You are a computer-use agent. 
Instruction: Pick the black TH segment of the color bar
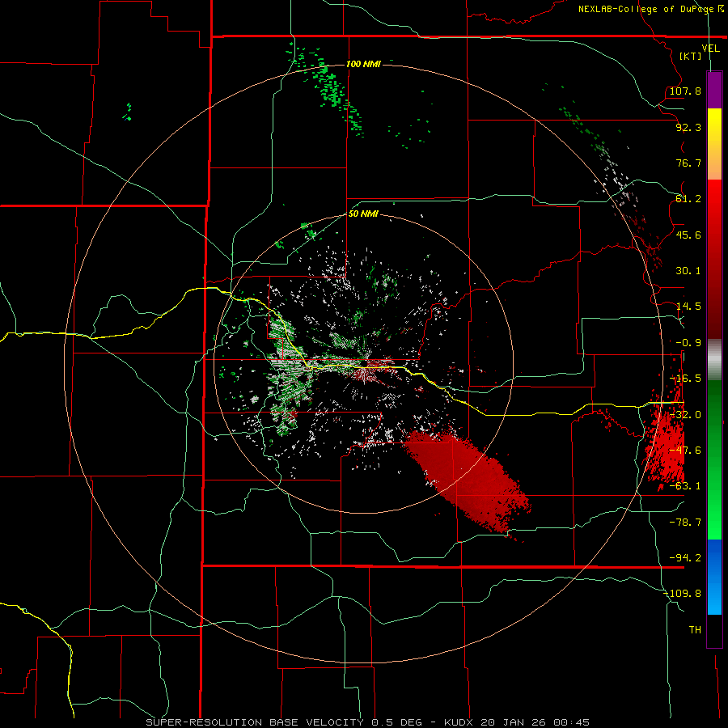pyautogui.click(x=714, y=630)
